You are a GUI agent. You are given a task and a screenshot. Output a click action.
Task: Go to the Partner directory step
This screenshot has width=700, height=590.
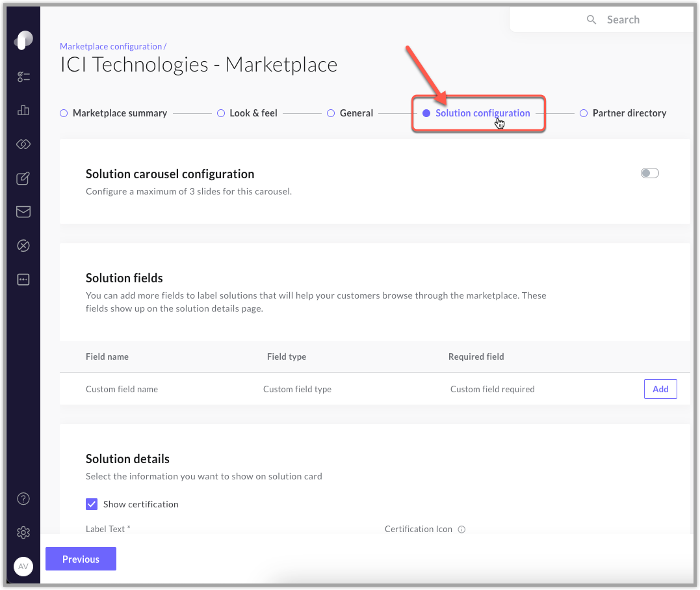[623, 113]
